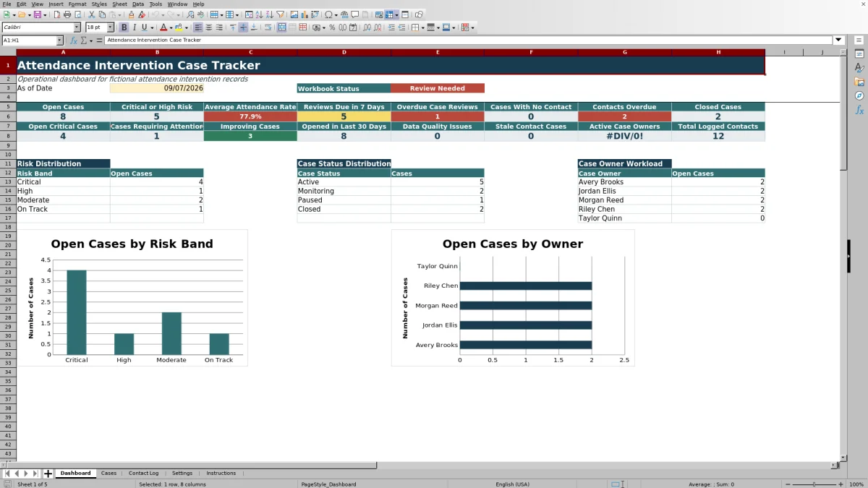The height and width of the screenshot is (488, 868).
Task: Toggle Center Vertically alignment
Action: [x=243, y=27]
